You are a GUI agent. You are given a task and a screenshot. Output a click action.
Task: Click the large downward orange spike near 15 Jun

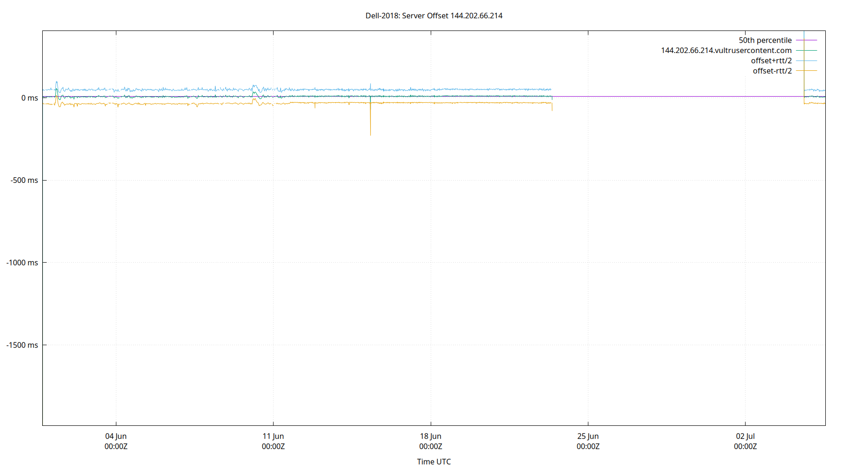tap(370, 120)
